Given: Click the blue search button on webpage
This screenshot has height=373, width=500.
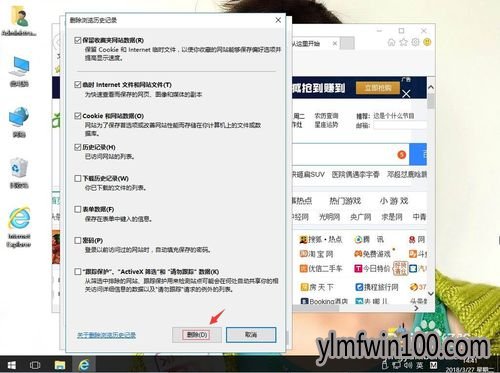Looking at the screenshot, I should click(x=418, y=154).
